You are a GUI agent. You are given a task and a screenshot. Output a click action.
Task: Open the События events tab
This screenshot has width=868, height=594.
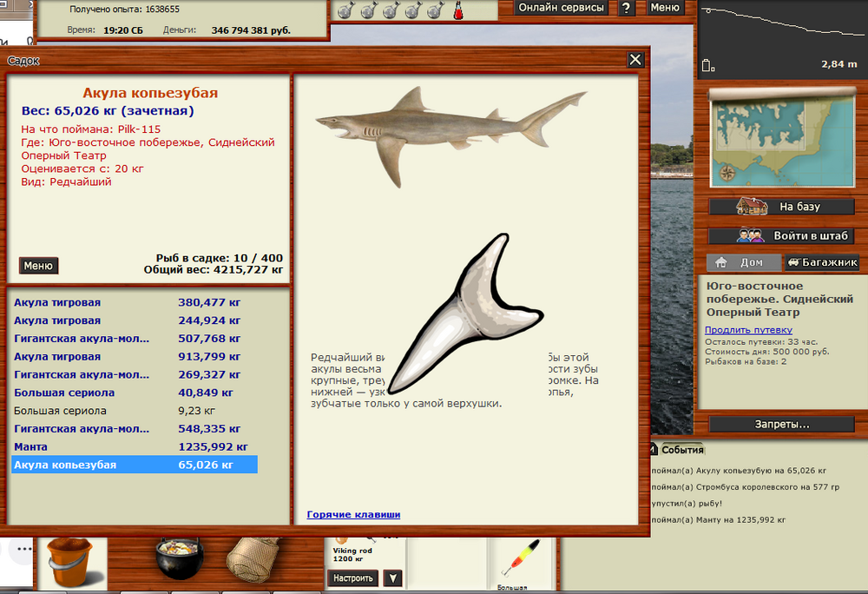pyautogui.click(x=682, y=450)
